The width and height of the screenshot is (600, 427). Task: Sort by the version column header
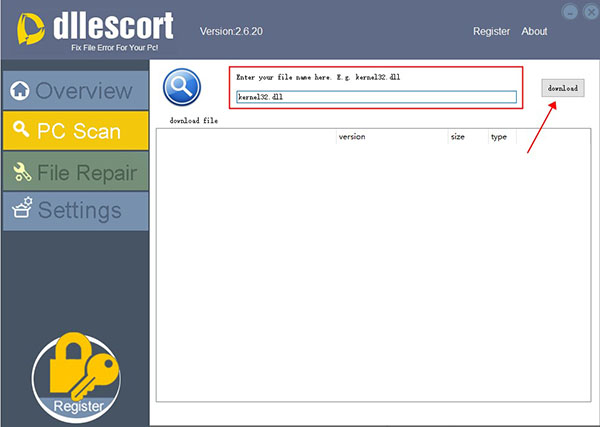click(351, 136)
